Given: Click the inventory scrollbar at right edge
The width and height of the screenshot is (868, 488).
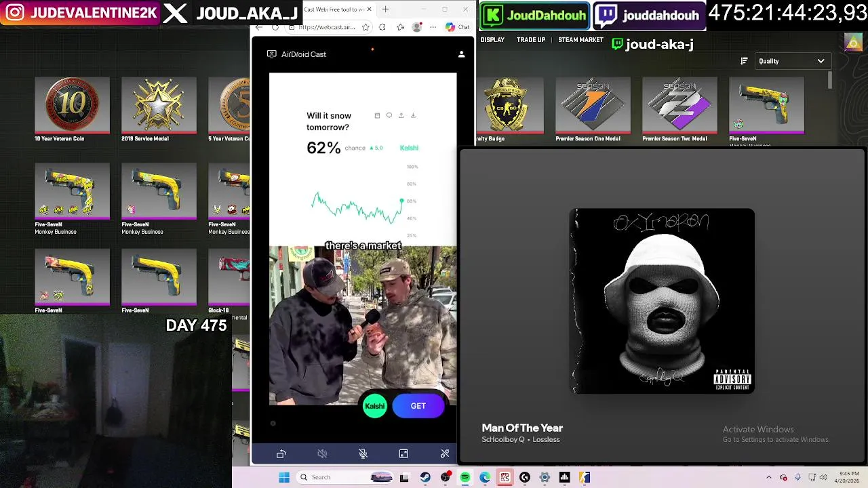Looking at the screenshot, I should [830, 80].
